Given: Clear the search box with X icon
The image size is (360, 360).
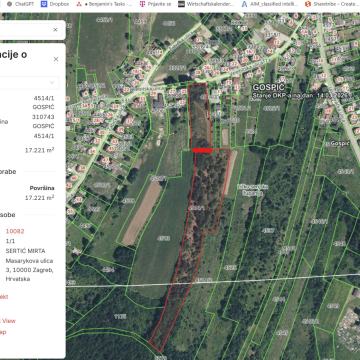Looking at the screenshot, I should coord(55,30).
